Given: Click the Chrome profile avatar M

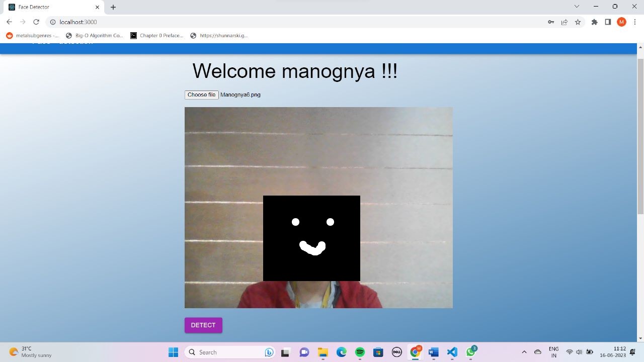Looking at the screenshot, I should [621, 22].
